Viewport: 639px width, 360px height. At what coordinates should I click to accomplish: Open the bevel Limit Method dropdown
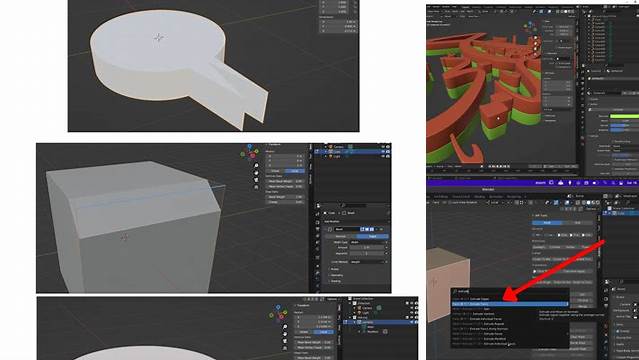pos(368,262)
